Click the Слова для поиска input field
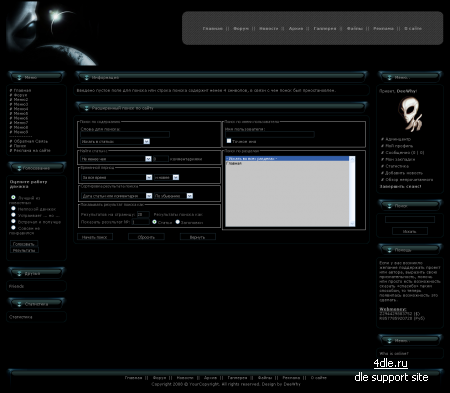 125,134
